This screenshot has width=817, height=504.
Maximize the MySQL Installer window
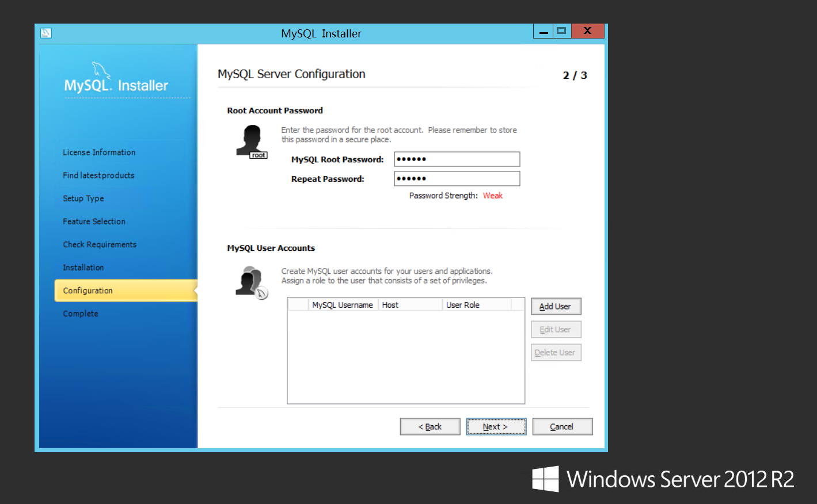pos(562,31)
